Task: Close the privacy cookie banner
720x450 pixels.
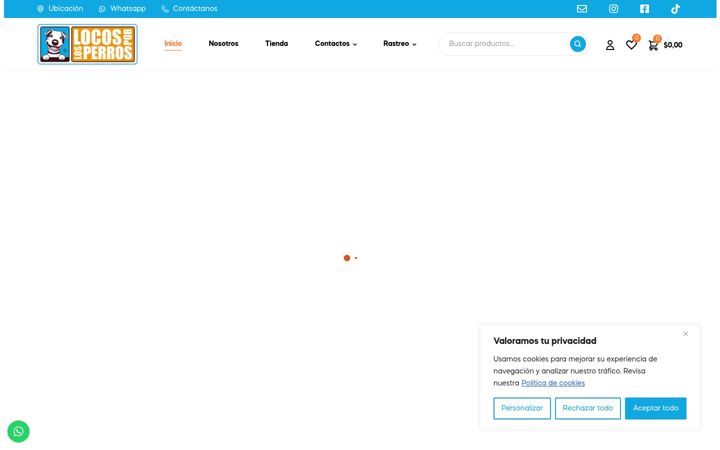Action: click(685, 334)
